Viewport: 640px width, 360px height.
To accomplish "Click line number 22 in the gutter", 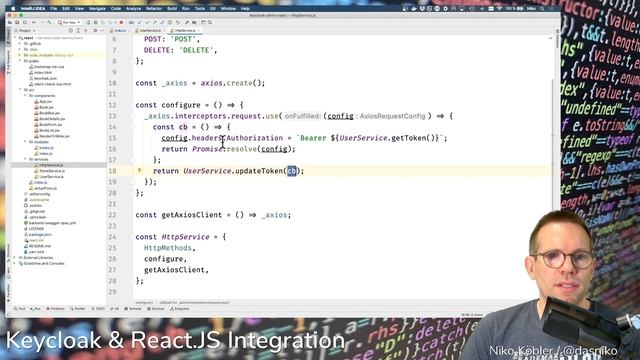I will click(x=112, y=215).
